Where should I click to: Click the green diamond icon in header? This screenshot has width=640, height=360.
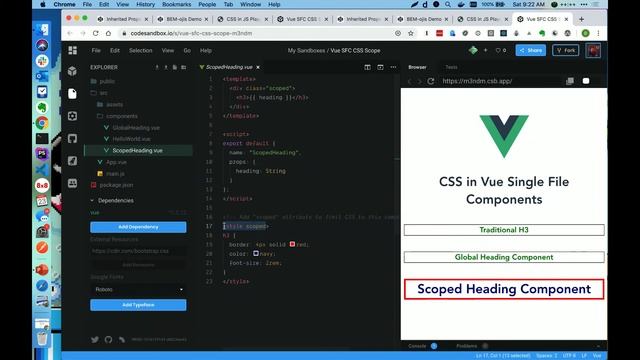pos(473,50)
